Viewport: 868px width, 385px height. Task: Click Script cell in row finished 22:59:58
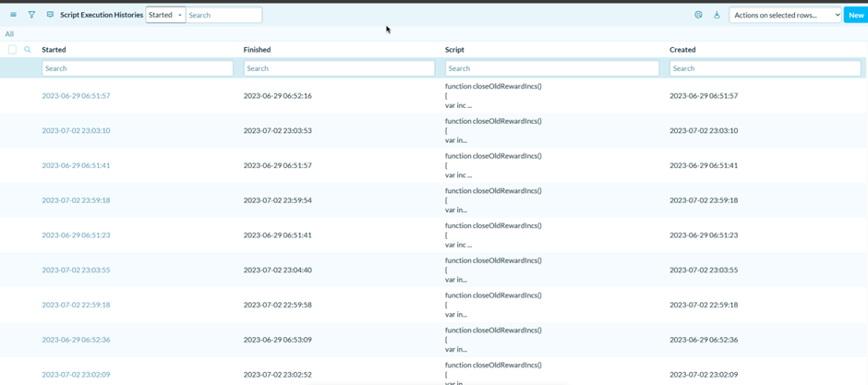point(493,305)
